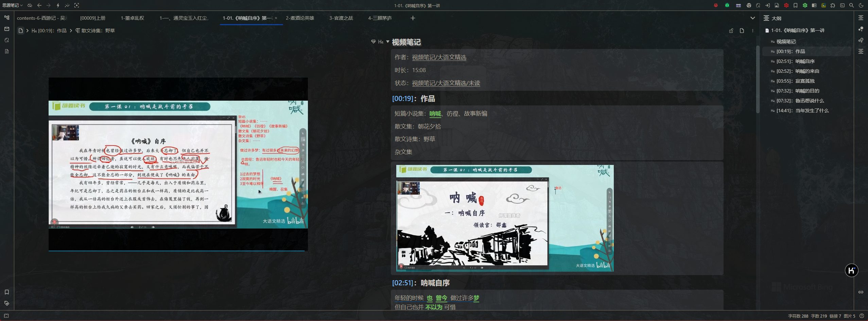Viewport: 868px width, 321px height.
Task: Click the green beetle plugin icon
Action: tap(727, 5)
